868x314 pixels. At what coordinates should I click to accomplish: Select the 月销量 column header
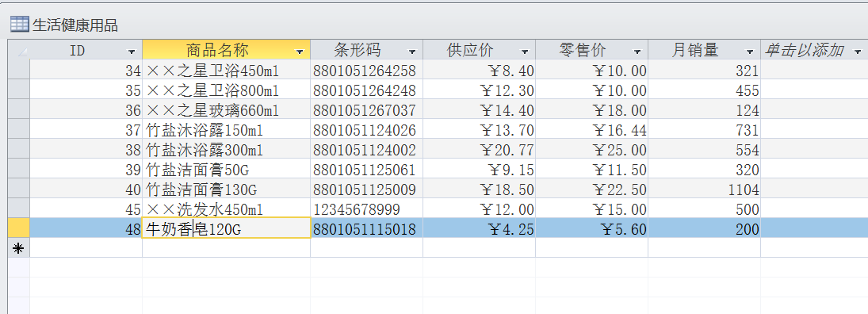pos(704,50)
